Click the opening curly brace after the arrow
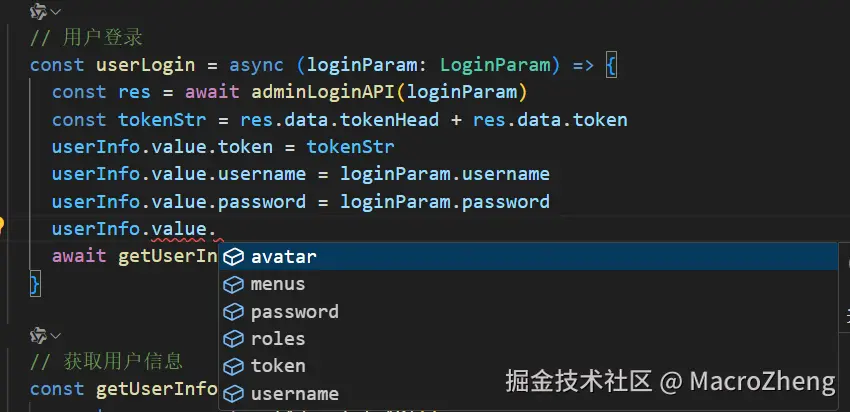 coord(612,66)
